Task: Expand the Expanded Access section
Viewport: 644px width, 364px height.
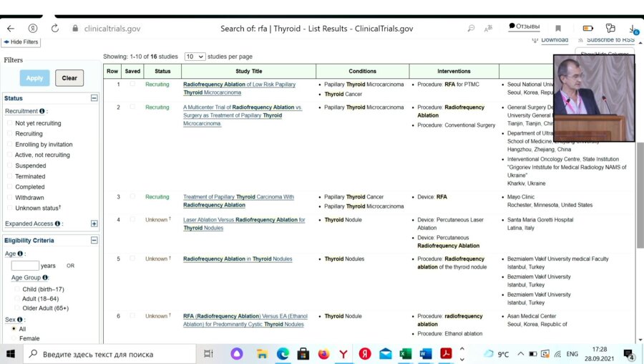Action: point(94,224)
